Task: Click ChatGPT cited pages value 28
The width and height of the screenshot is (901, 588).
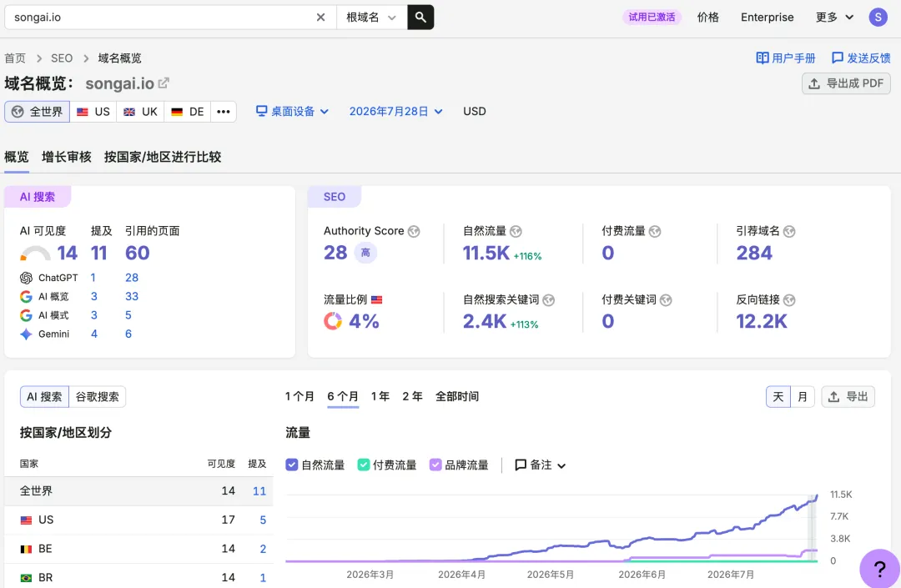Action: point(132,278)
